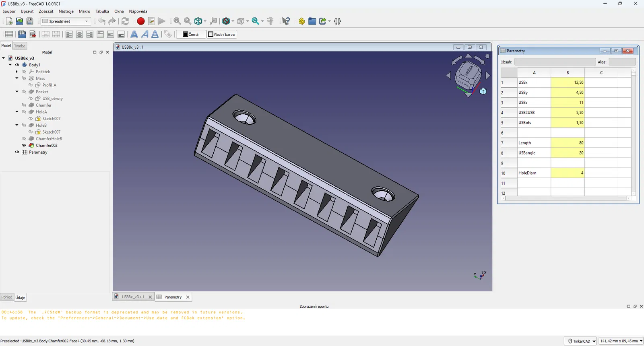The width and height of the screenshot is (644, 346).
Task: Open the Tabulka menu
Action: pos(102,11)
